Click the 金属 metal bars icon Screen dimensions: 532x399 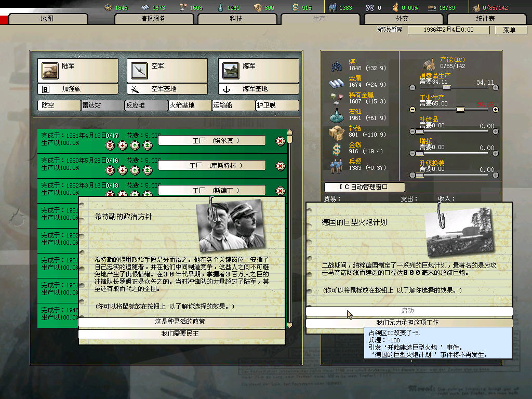coord(337,83)
